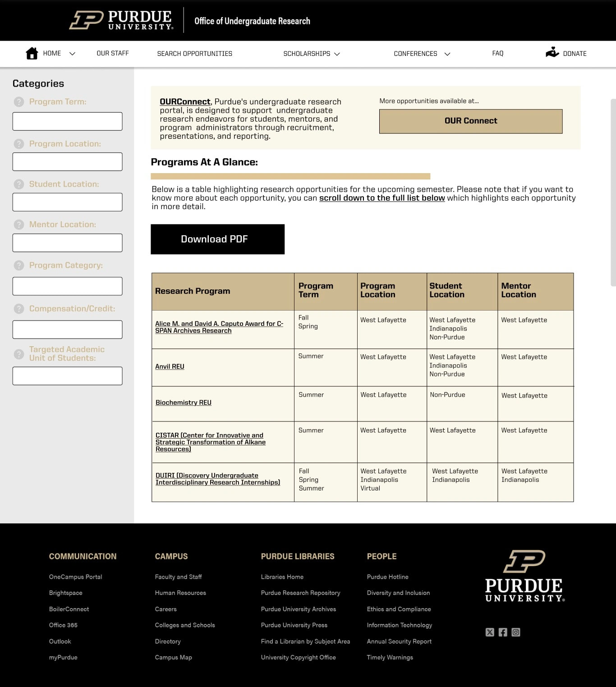
Task: Open the Anvil REU link
Action: pyautogui.click(x=170, y=366)
